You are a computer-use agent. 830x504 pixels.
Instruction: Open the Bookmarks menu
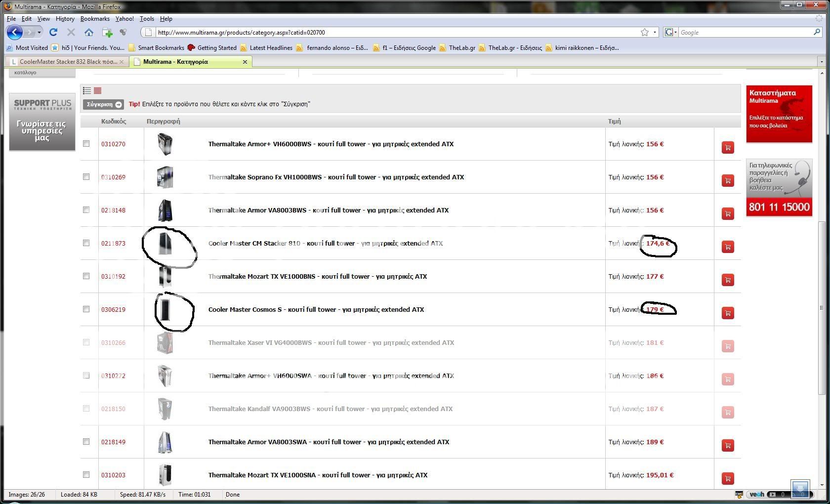(x=95, y=19)
